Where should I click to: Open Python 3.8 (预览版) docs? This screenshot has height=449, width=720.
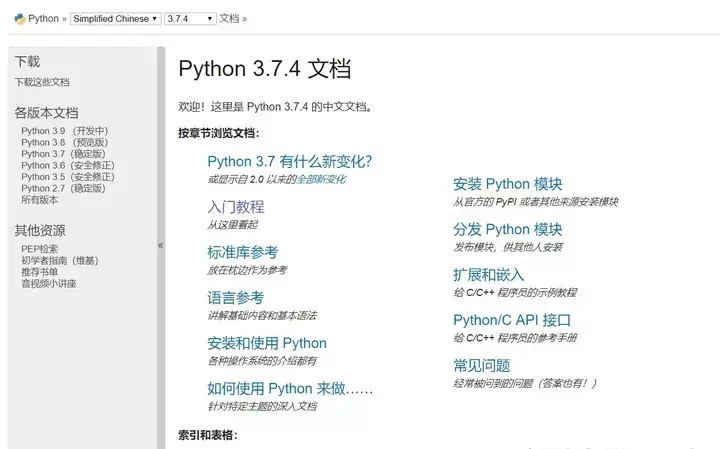(64, 142)
